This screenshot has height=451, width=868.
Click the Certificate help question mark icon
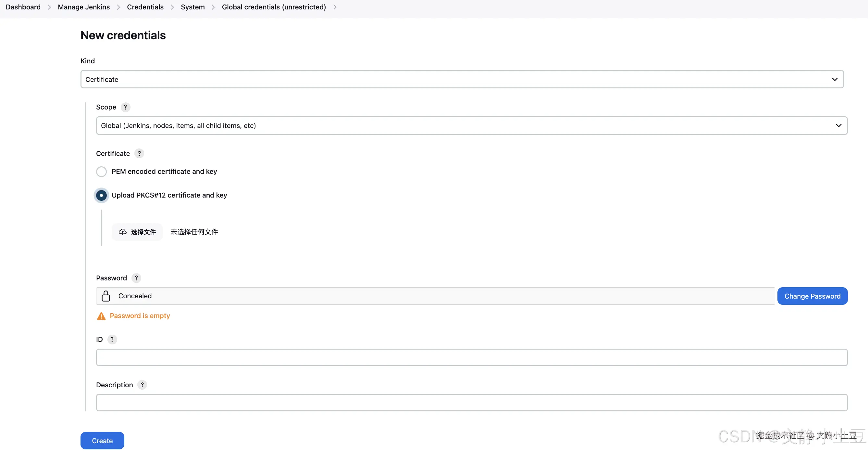pos(139,153)
